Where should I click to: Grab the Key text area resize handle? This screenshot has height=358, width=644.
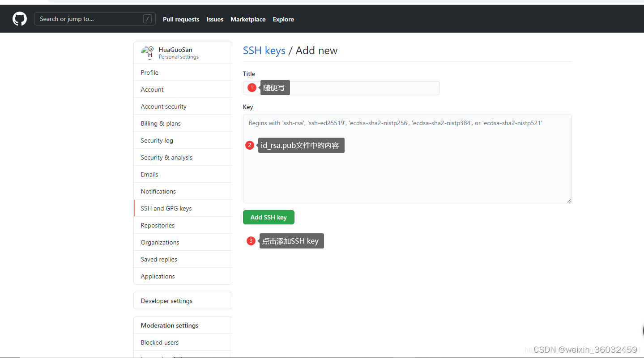pyautogui.click(x=569, y=201)
